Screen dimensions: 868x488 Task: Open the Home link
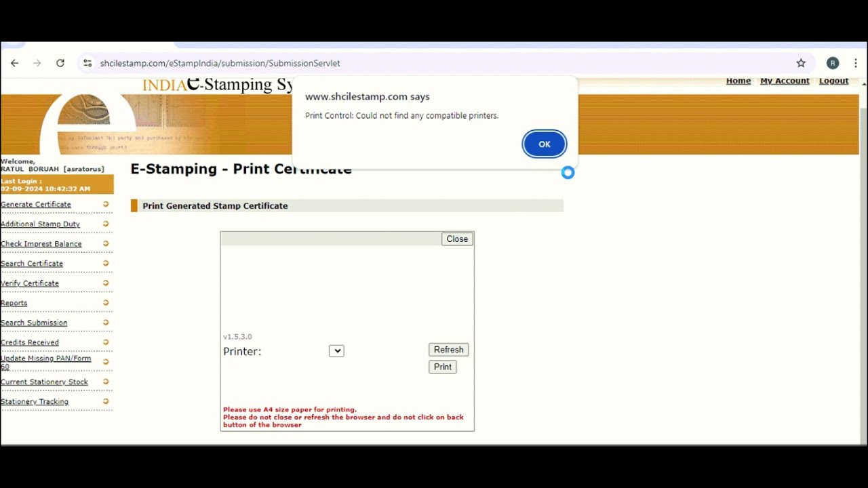pyautogui.click(x=738, y=81)
